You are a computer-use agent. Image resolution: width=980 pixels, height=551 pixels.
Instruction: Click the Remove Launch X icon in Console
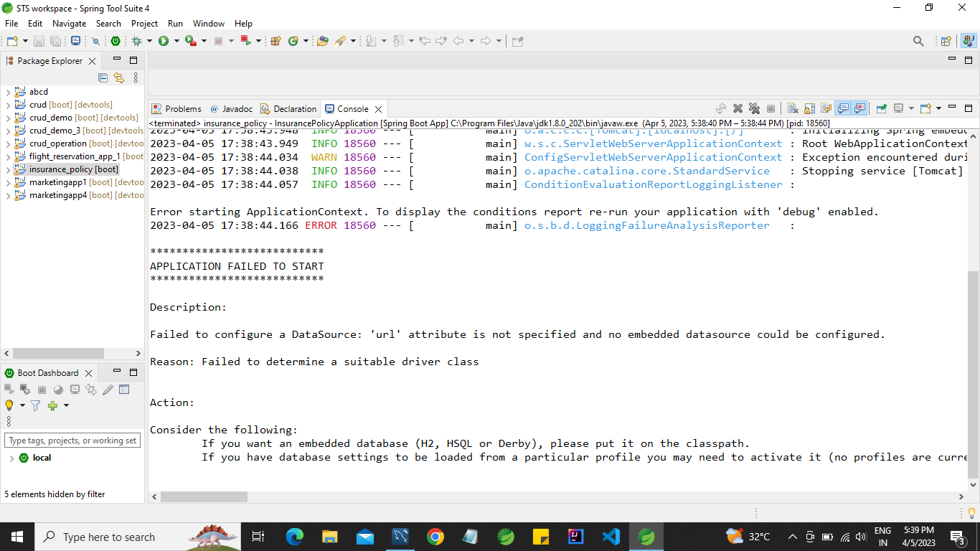point(738,108)
